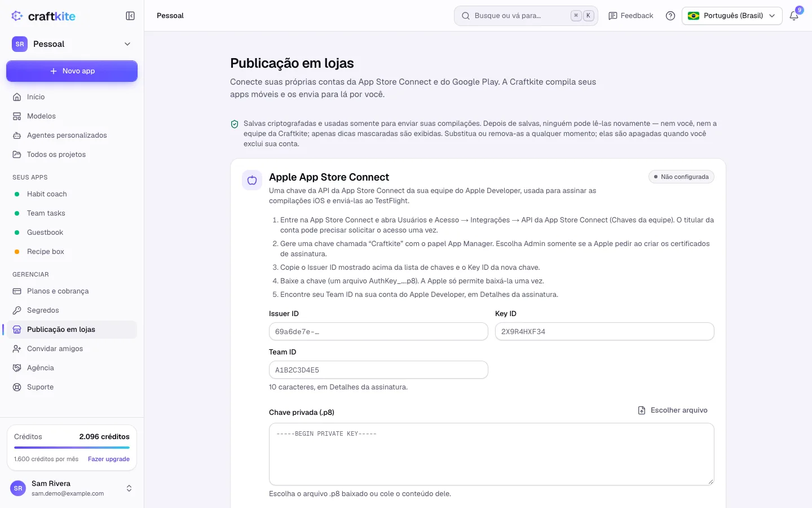Click the Craftkite logo
Screen dimensions: 812x508
(x=43, y=16)
